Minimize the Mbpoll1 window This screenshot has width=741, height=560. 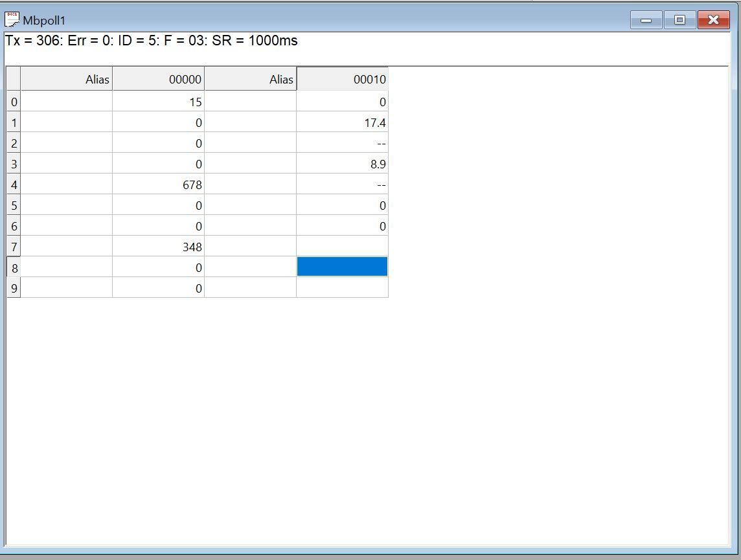point(646,20)
